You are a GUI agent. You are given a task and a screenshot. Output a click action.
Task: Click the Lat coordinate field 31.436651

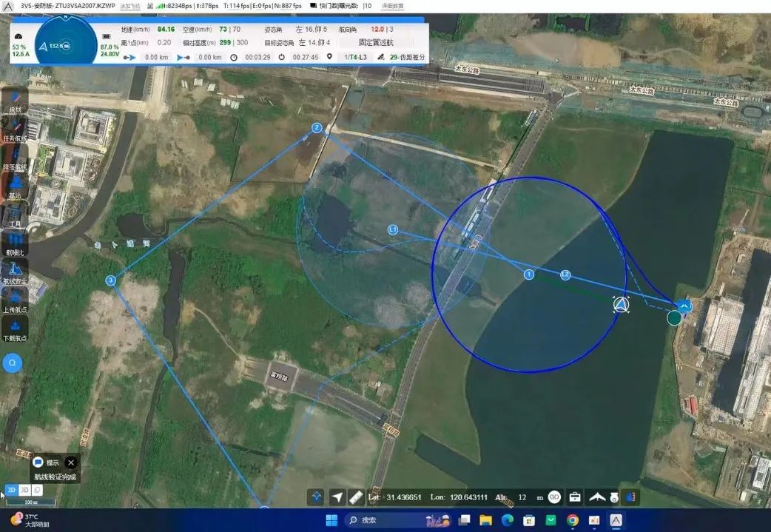click(x=405, y=497)
